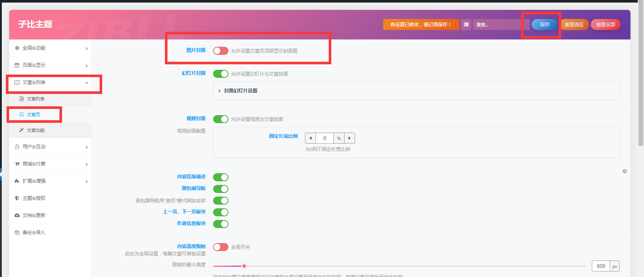644x277 pixels.
Task: Toggle 面包屑导航用首页替代网站名称 switch
Action: point(221,201)
